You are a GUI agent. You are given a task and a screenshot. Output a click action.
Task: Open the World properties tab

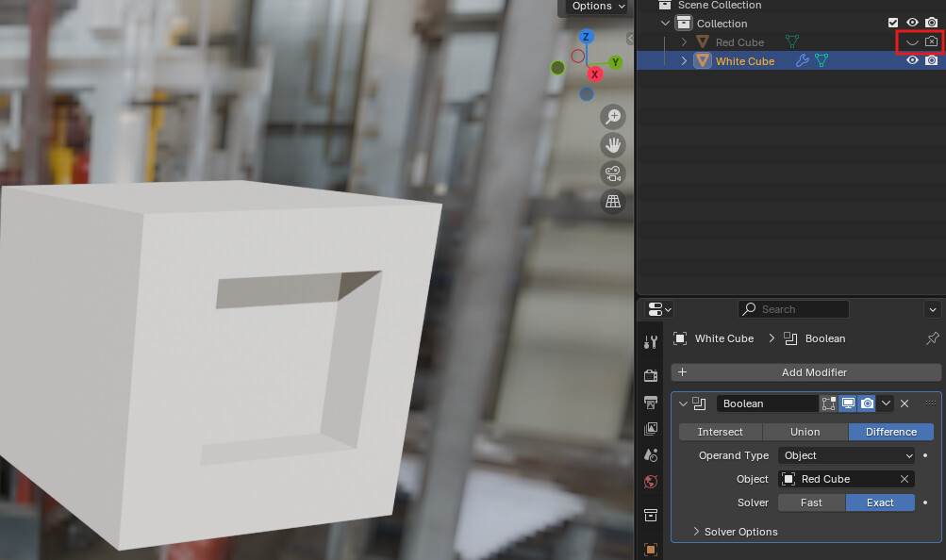(651, 482)
